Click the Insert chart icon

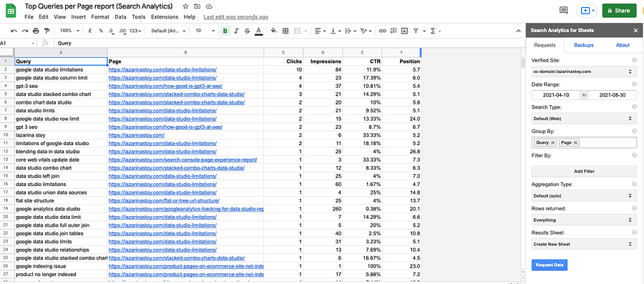click(x=404, y=31)
